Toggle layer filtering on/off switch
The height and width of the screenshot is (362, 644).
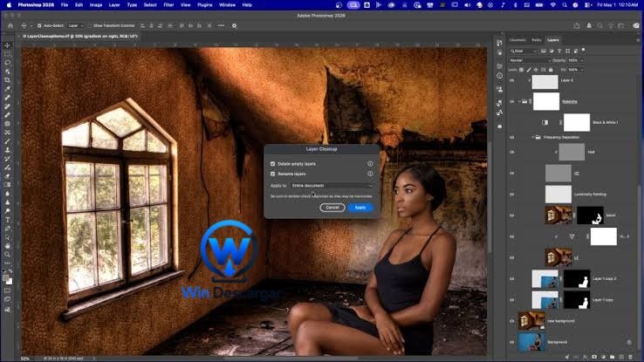(583, 50)
